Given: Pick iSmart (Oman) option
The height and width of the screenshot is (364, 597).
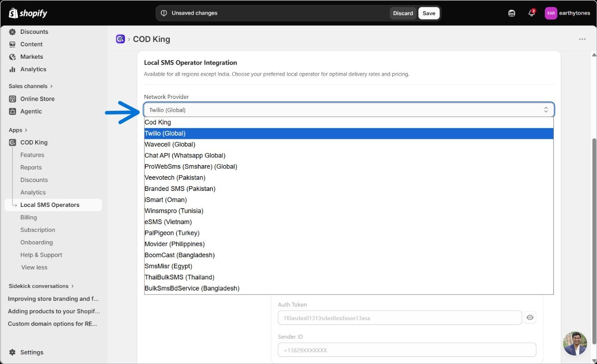Looking at the screenshot, I should point(349,200).
